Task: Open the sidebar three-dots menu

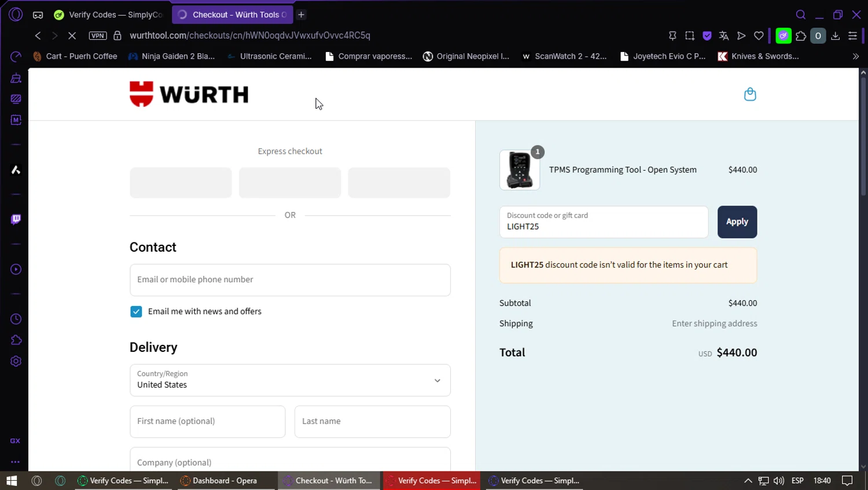Action: pos(16,462)
